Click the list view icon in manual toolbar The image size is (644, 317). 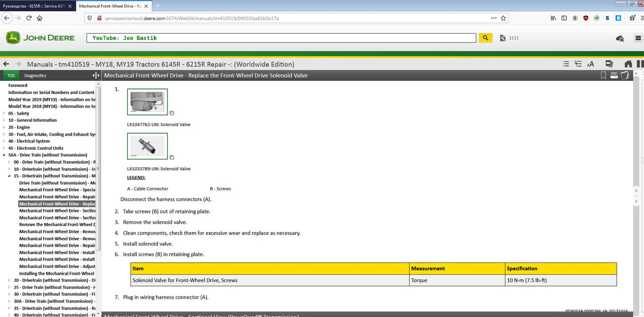click(x=566, y=64)
